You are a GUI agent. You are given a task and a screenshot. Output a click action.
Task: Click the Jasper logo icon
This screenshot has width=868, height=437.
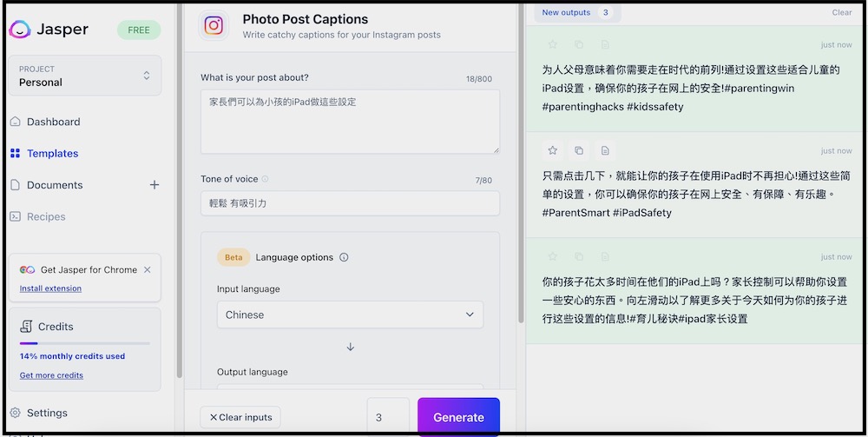point(20,30)
